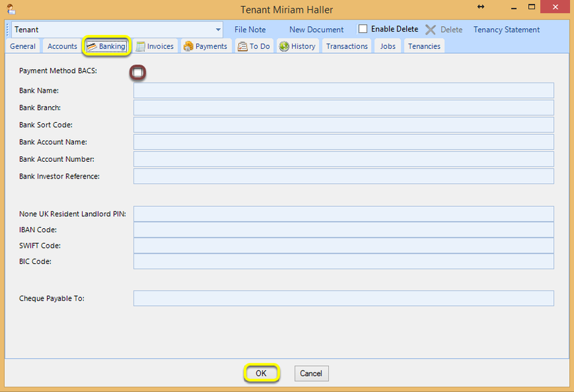The width and height of the screenshot is (574, 392).
Task: Open the Invoices tab spreadsheet icon
Action: click(x=140, y=46)
